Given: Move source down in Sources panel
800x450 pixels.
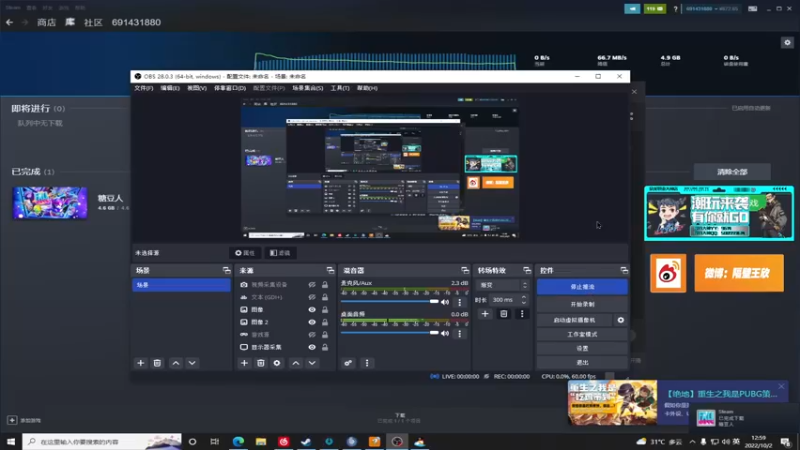Looking at the screenshot, I should (312, 363).
